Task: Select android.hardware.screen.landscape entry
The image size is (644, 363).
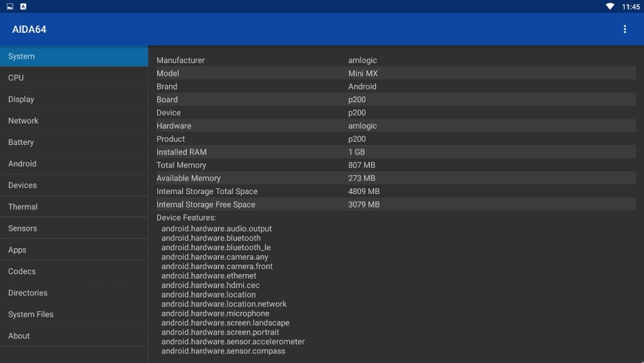Action: coord(225,323)
